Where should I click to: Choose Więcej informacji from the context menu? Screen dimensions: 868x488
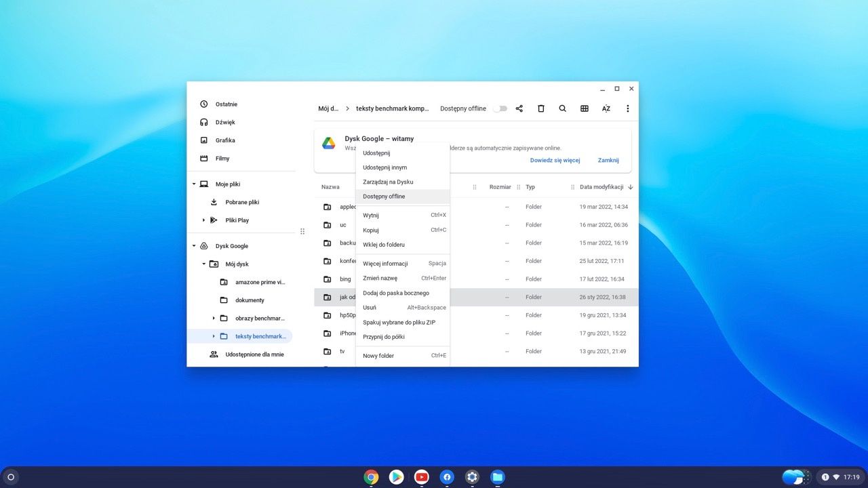[403, 264]
